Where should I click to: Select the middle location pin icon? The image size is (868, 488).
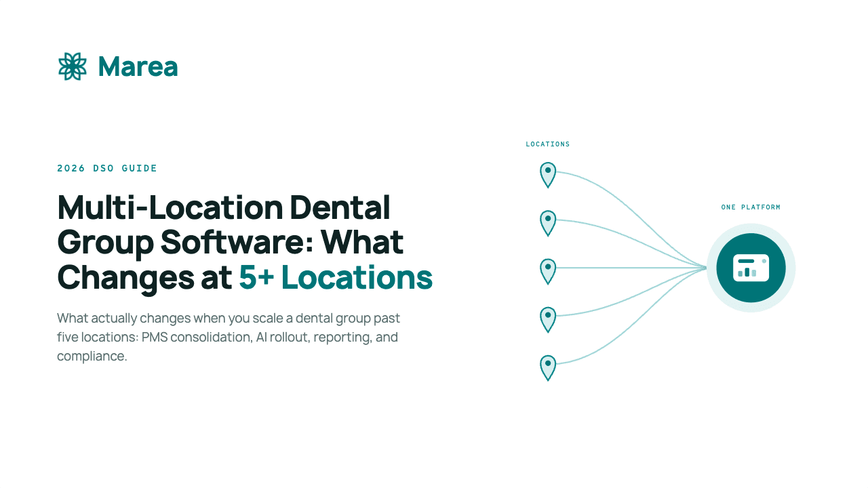[548, 271]
